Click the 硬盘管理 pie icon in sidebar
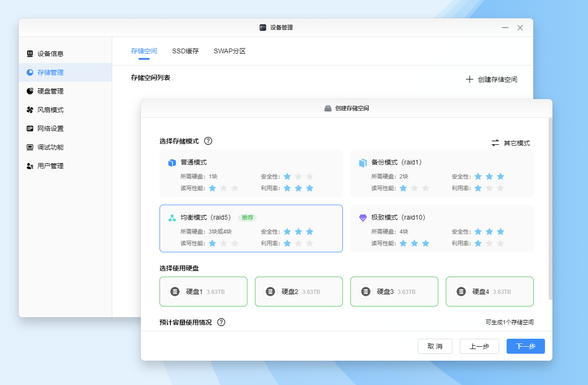This screenshot has width=588, height=385. [30, 91]
